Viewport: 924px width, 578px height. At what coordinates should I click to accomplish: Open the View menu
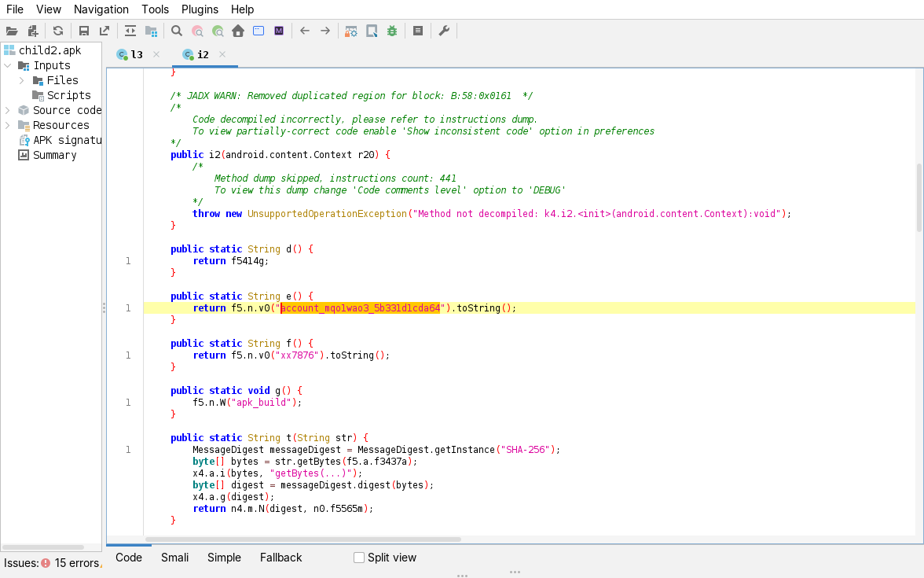pyautogui.click(x=49, y=9)
